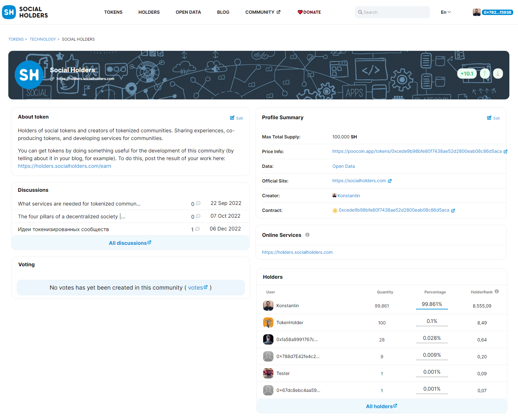518x420 pixels.
Task: Click the Tokens breadcrumb
Action: coord(16,39)
